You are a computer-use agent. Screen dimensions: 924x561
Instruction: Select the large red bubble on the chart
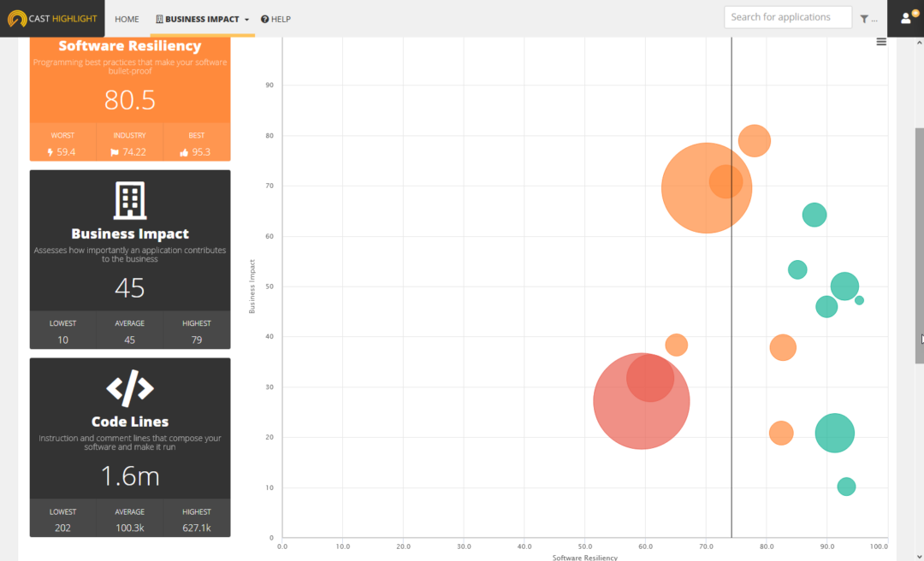tap(642, 400)
